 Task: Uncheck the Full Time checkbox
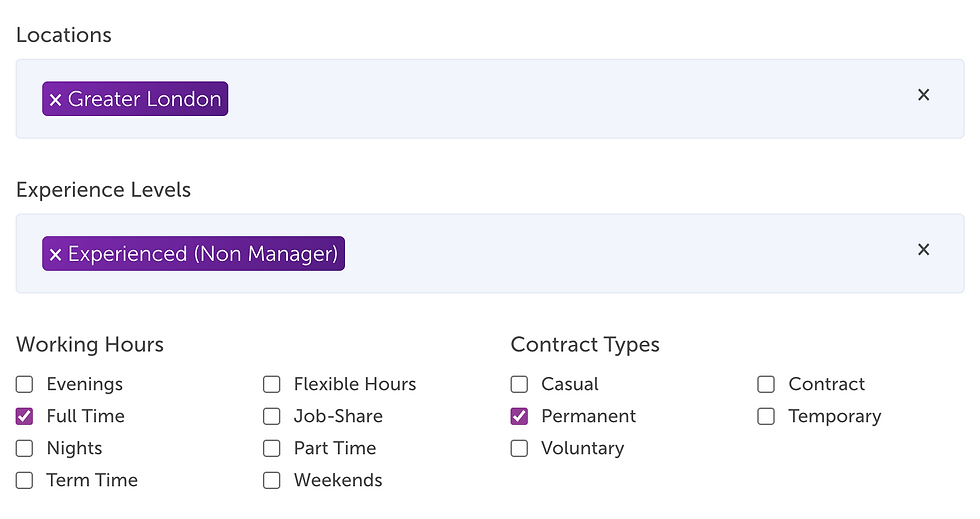coord(24,416)
